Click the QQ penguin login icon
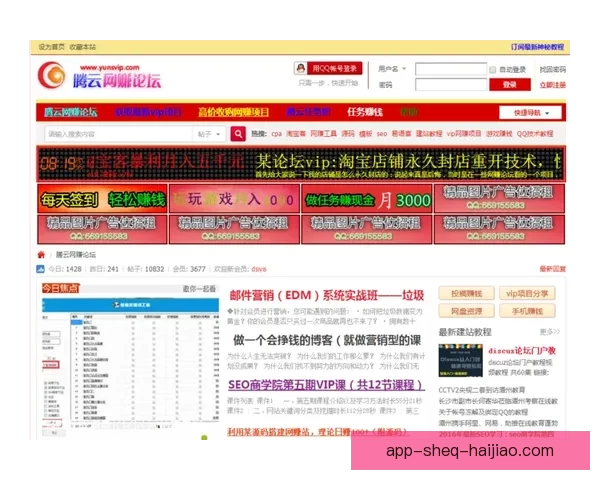This screenshot has height=480, width=600. point(301,69)
